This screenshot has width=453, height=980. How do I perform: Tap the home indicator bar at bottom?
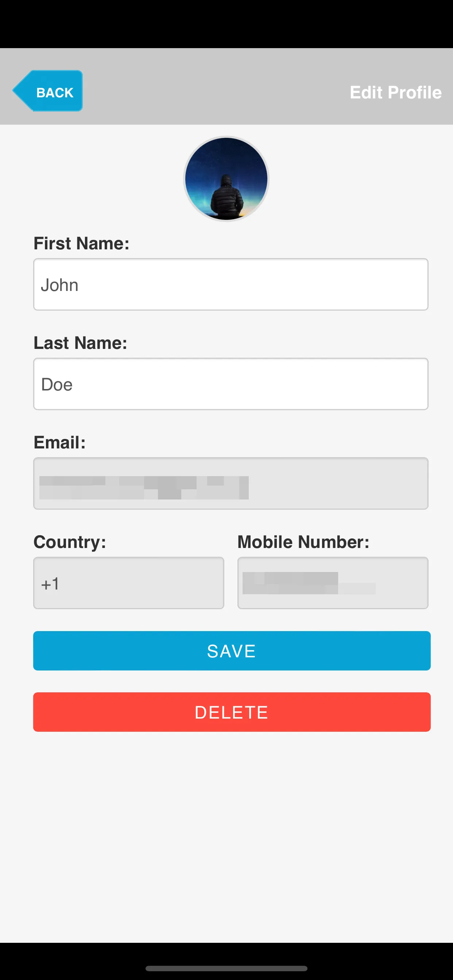pyautogui.click(x=226, y=968)
